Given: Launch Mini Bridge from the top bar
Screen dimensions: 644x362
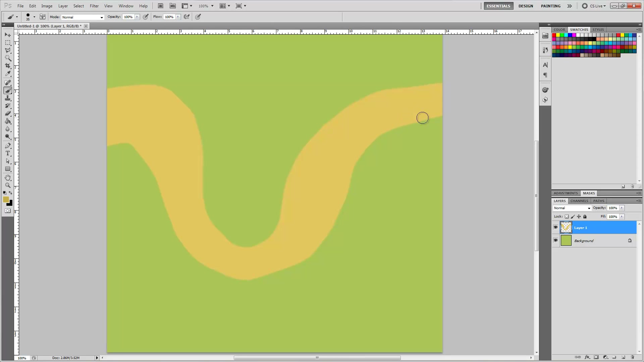Looking at the screenshot, I should (173, 6).
